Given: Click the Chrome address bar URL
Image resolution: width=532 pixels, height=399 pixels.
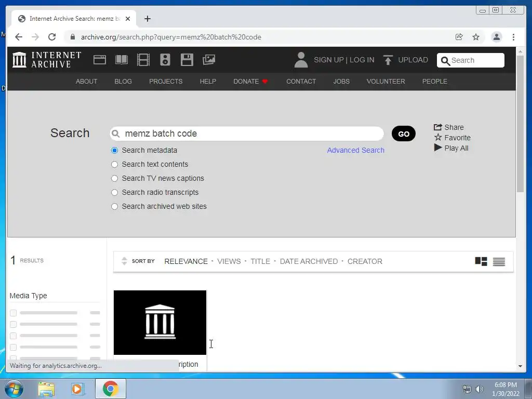Looking at the screenshot, I should coord(171,37).
